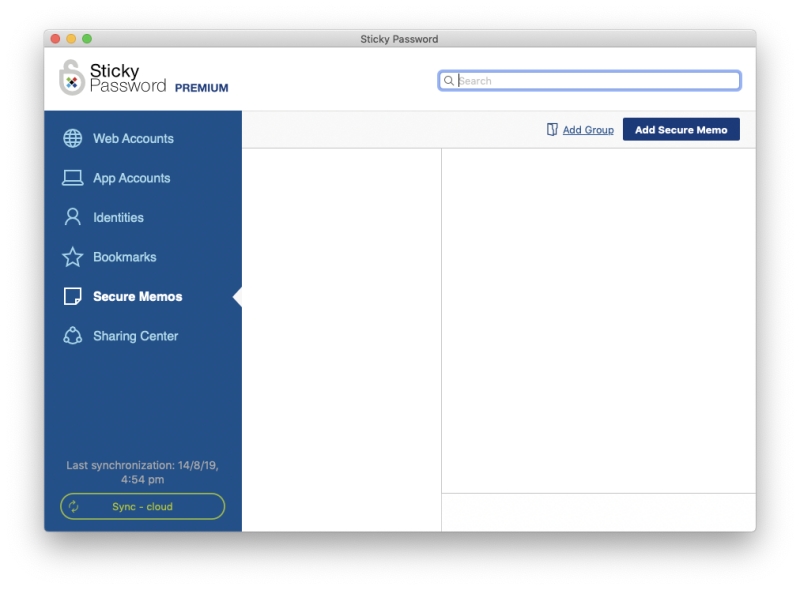Close the Sticky Password window
This screenshot has height=590, width=800.
point(56,39)
